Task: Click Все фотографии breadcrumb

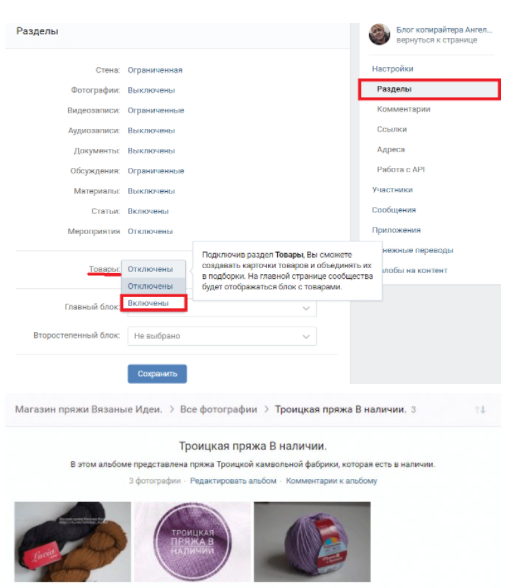Action: 219,410
